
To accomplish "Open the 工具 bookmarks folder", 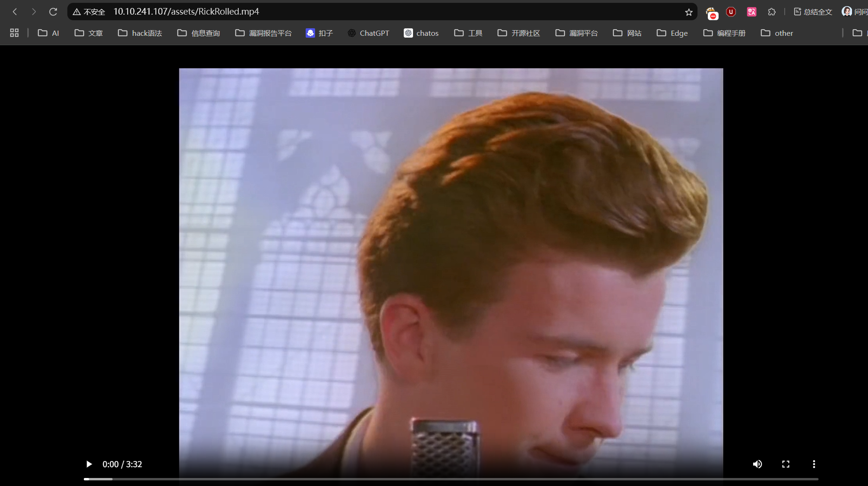I will [468, 33].
